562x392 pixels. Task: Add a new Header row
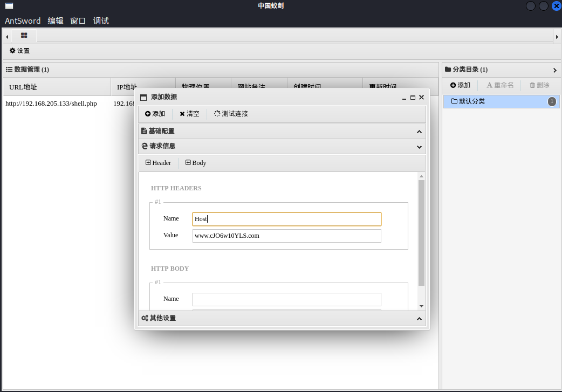(x=158, y=163)
